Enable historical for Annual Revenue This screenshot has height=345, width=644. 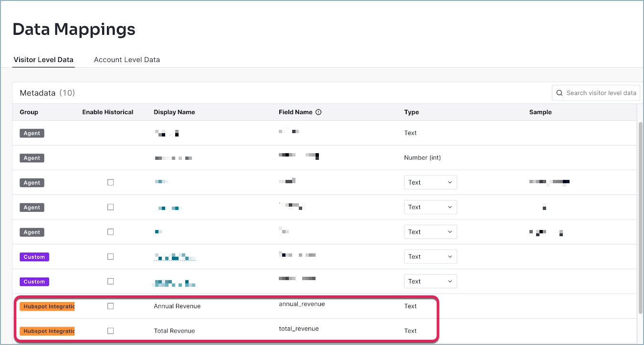coord(111,306)
